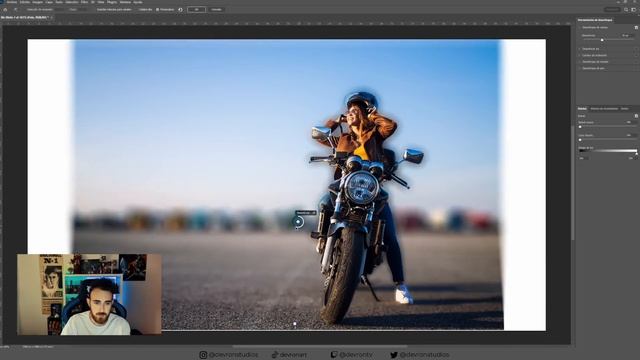Viewport: 640px width, 360px height.
Task: Toggle the Bokeh effects checkbox
Action: (636, 116)
